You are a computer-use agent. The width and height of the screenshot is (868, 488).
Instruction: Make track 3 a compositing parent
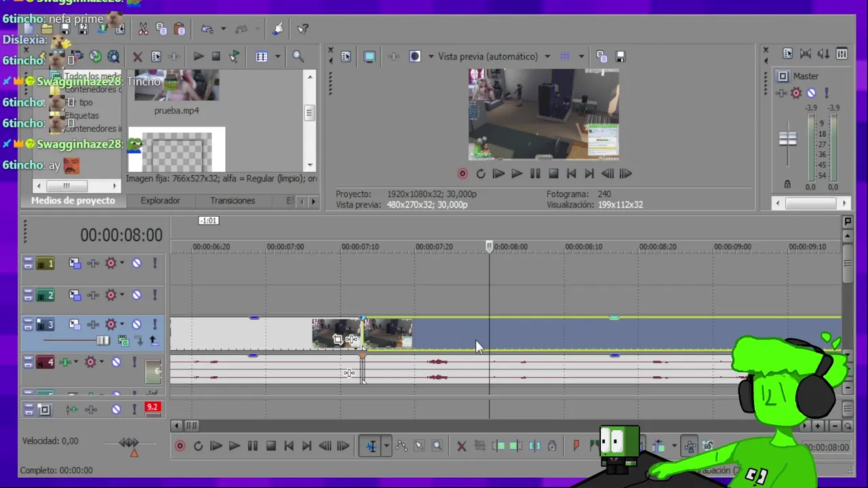pos(153,341)
